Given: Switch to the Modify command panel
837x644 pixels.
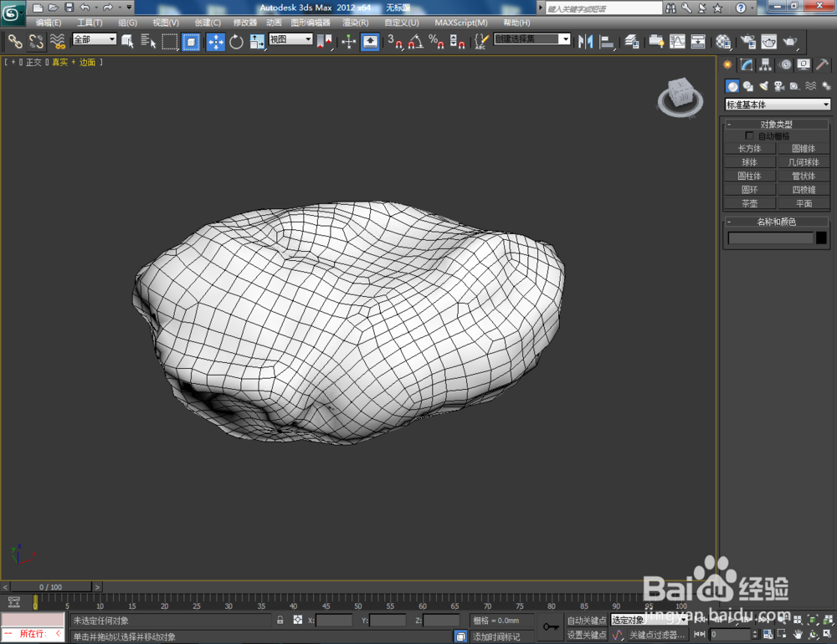Looking at the screenshot, I should (x=746, y=64).
